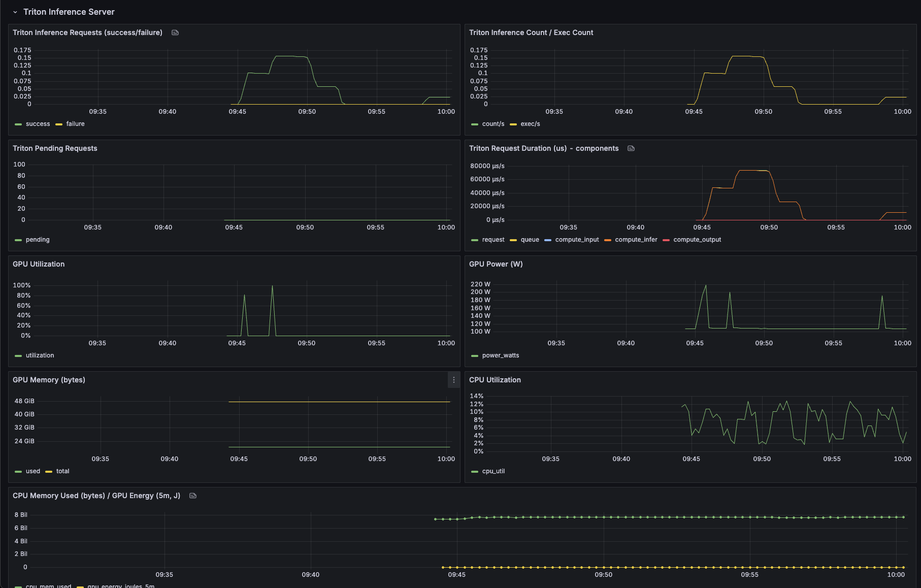Image resolution: width=921 pixels, height=588 pixels.
Task: Open the GPU Memory panel kebab menu
Action: coord(453,380)
